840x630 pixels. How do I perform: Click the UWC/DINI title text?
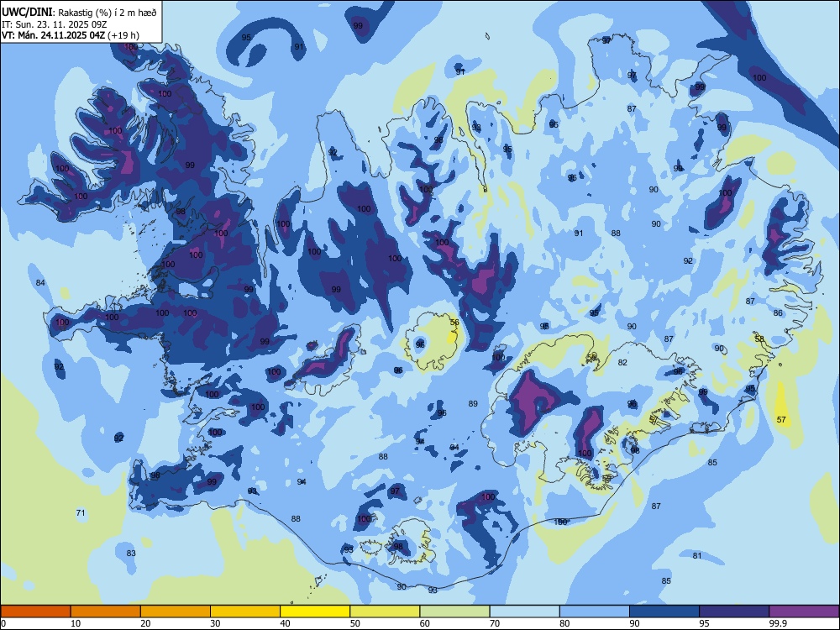(x=27, y=13)
